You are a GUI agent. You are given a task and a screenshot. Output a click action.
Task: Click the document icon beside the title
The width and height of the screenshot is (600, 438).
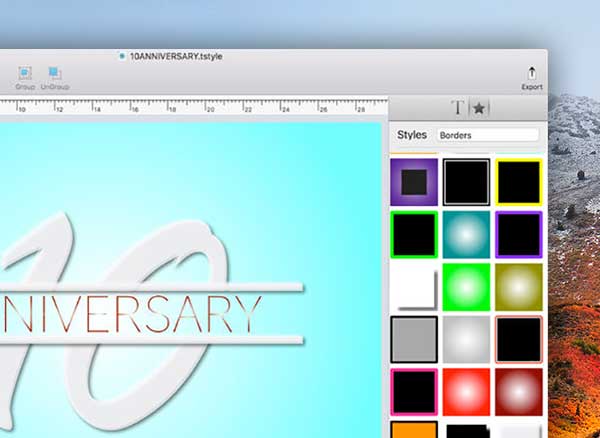coord(122,56)
